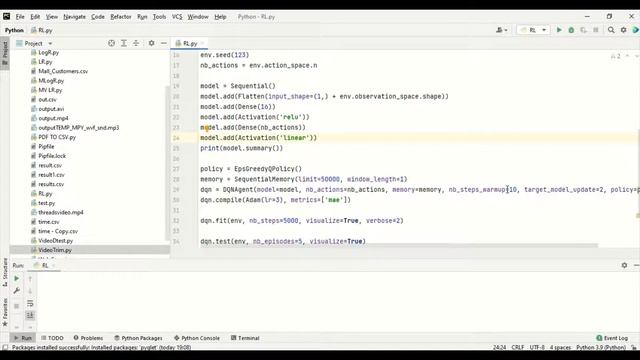Image resolution: width=640 pixels, height=360 pixels.
Task: Select output.mp4 in the project tree
Action: (53, 118)
